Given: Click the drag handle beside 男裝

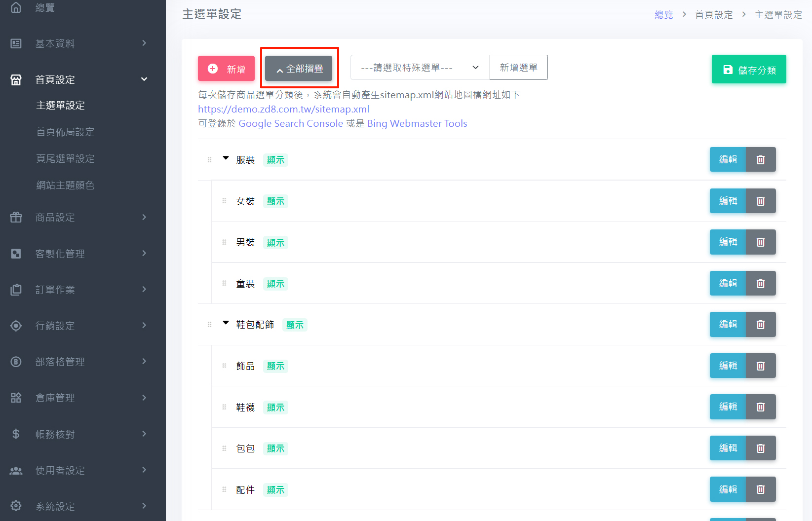Looking at the screenshot, I should (x=224, y=242).
